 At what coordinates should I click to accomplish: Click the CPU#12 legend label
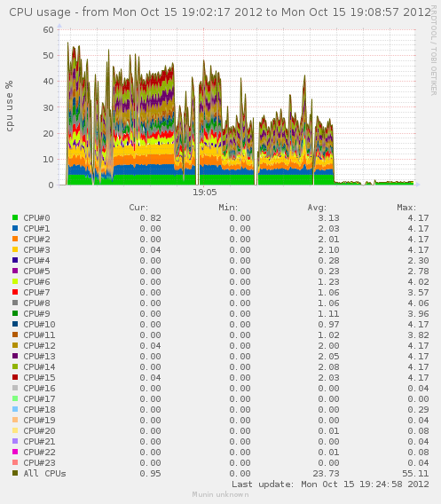click(39, 345)
